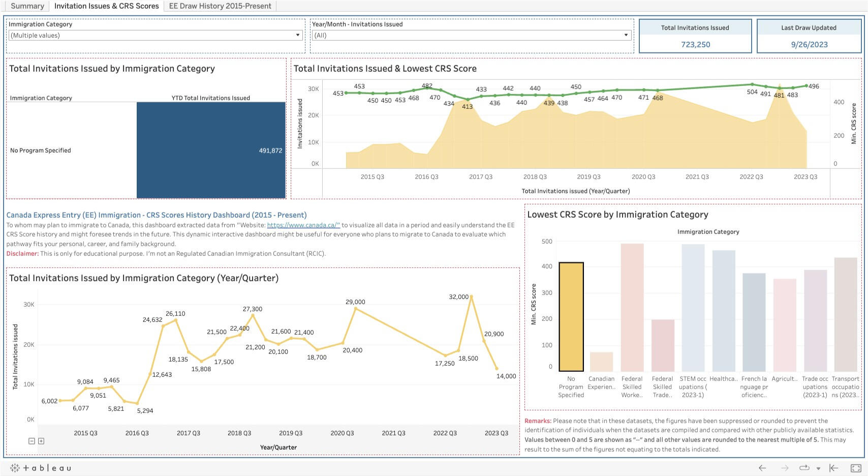Select the yellow No Program Specified bar
Image resolution: width=868 pixels, height=476 pixels.
coord(571,316)
